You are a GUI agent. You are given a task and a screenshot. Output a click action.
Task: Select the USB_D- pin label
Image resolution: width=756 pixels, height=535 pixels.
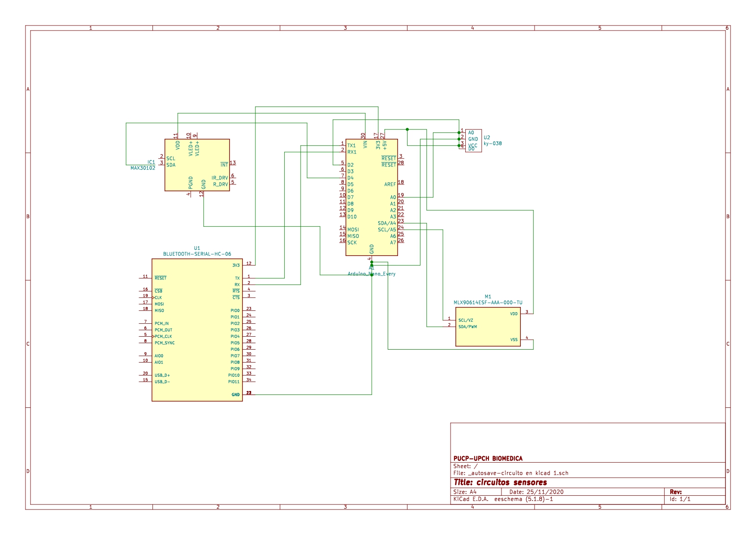coord(162,382)
